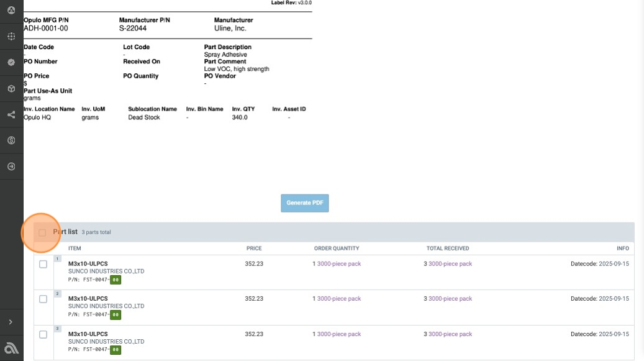
Task: Click the user group icon at top of sidebar
Action: tap(11, 11)
